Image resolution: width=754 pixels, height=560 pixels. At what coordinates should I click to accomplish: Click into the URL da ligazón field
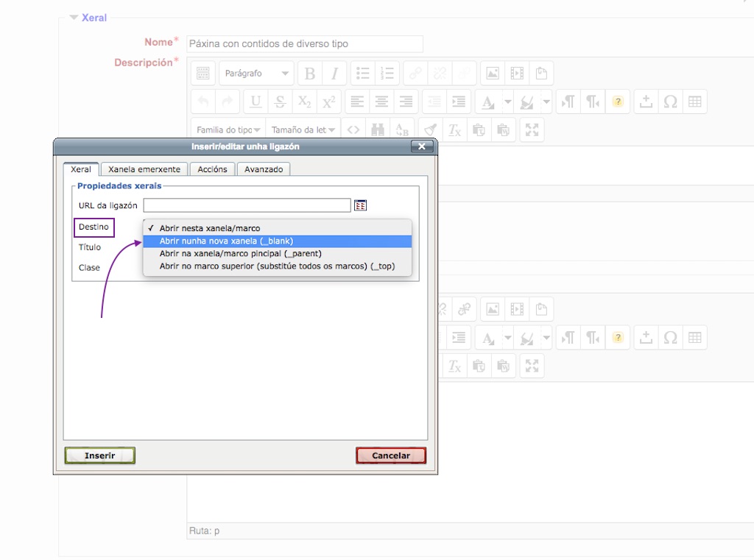point(247,205)
